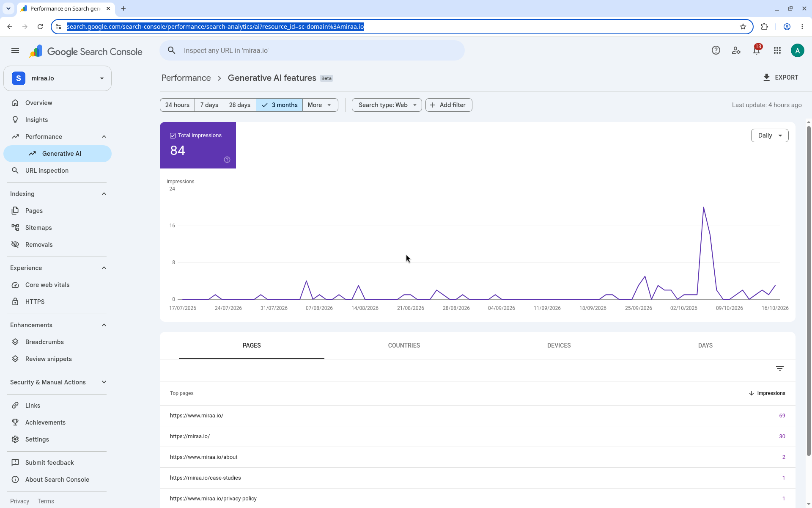Open Links in sidebar
812x508 pixels.
click(58, 406)
